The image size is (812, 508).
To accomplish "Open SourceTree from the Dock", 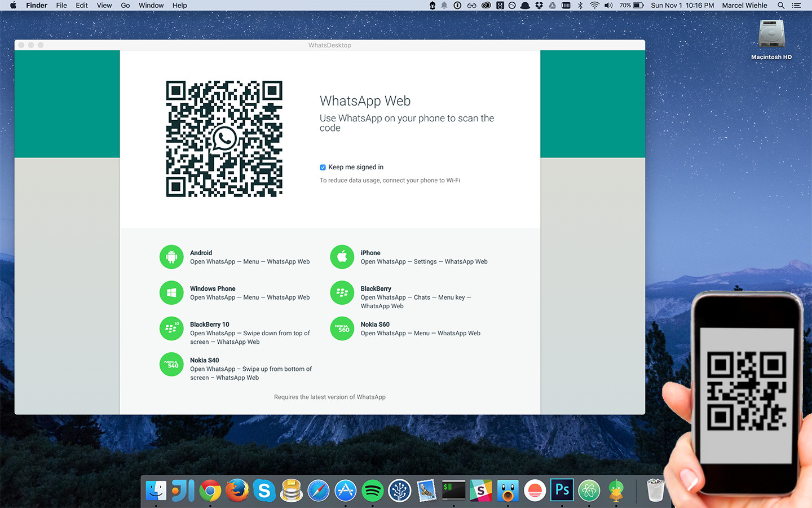I will (x=400, y=491).
